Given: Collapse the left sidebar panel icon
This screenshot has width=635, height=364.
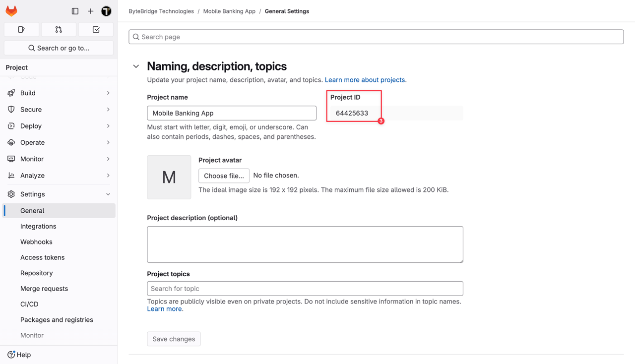Looking at the screenshot, I should 75,10.
